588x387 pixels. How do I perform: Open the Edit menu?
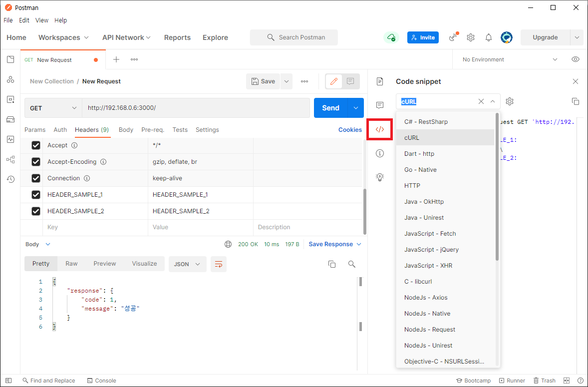coord(24,20)
